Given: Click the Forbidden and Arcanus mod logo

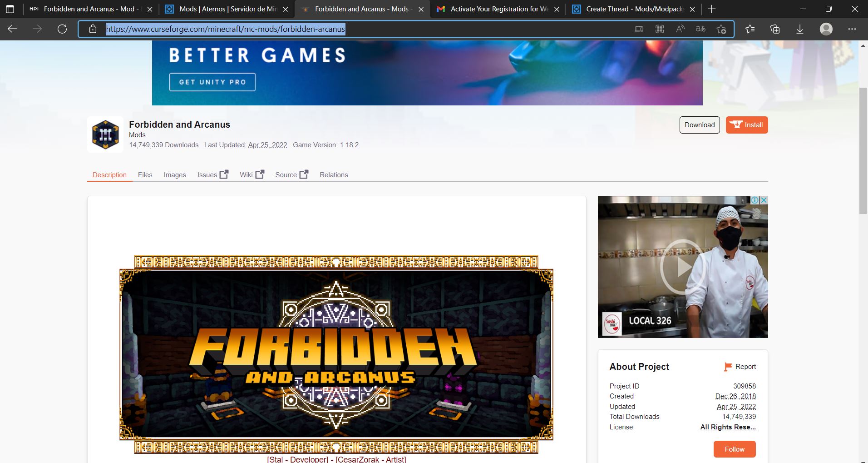Looking at the screenshot, I should 105,134.
